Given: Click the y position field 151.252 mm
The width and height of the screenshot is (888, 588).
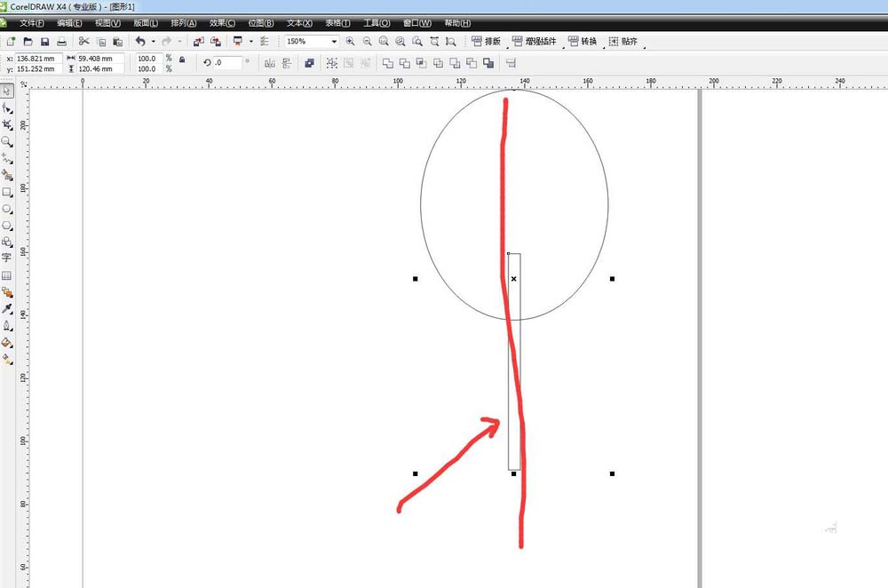Looking at the screenshot, I should (38, 68).
